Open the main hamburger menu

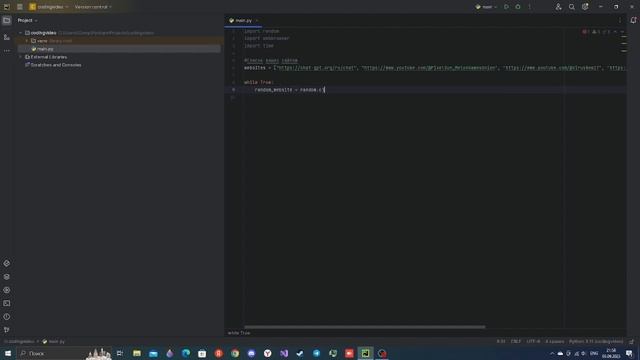(x=20, y=7)
